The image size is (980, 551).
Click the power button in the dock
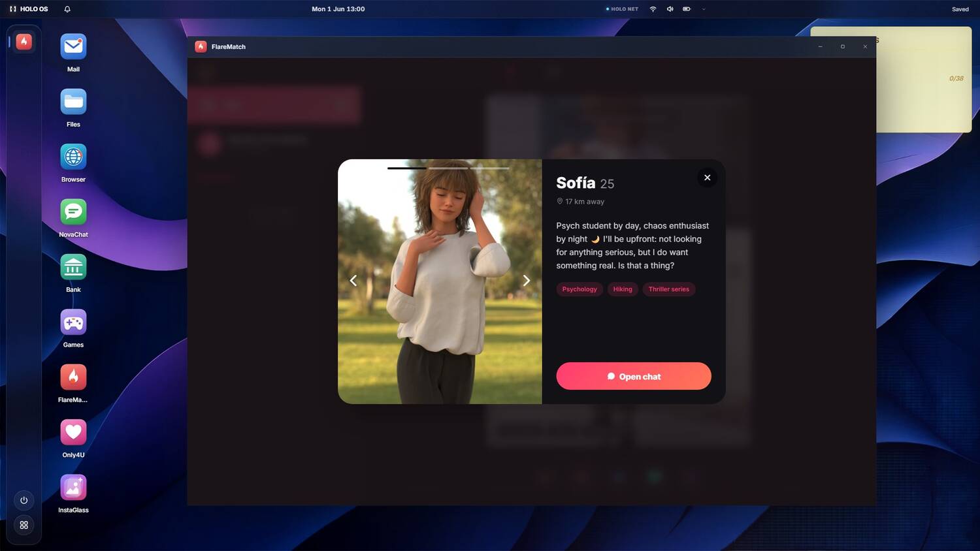pos(24,500)
